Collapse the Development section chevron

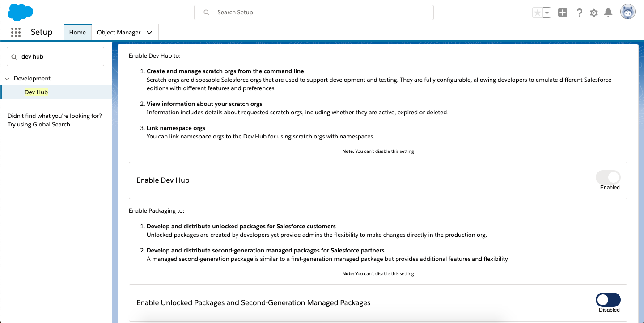pyautogui.click(x=7, y=79)
